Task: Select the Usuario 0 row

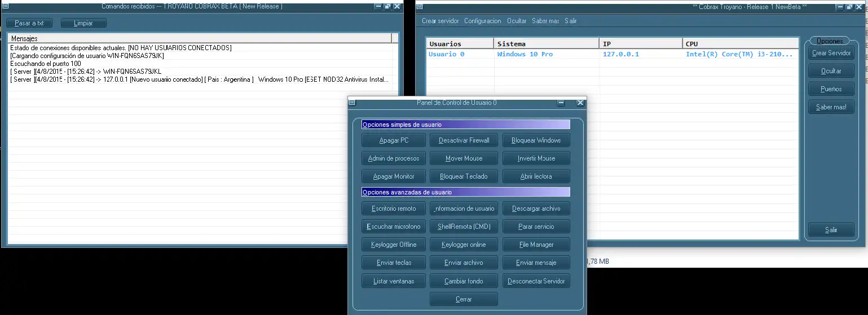Action: pos(612,54)
